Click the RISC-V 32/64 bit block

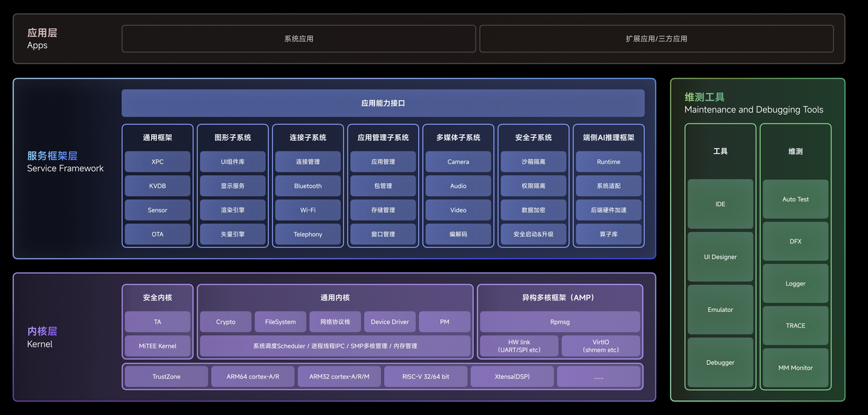[425, 376]
